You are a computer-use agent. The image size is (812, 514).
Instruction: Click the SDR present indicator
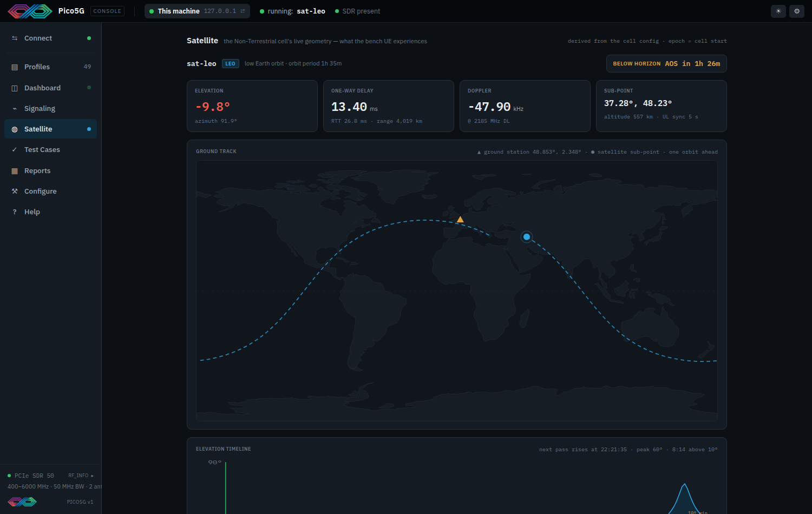tap(357, 11)
